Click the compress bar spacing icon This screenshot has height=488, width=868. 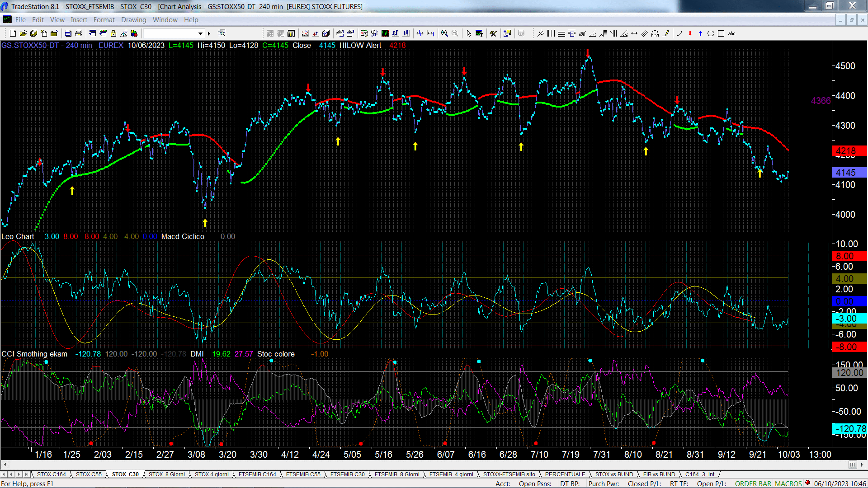(420, 33)
